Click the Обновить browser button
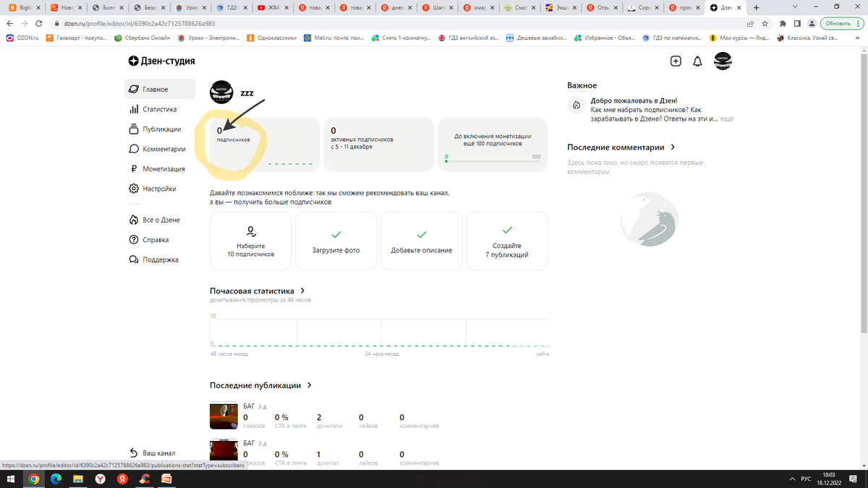 [841, 23]
